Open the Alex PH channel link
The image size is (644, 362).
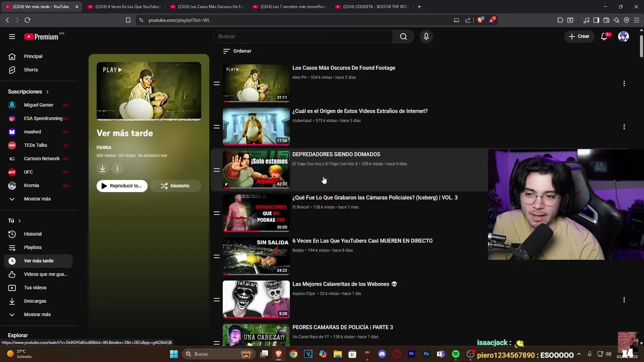[299, 77]
